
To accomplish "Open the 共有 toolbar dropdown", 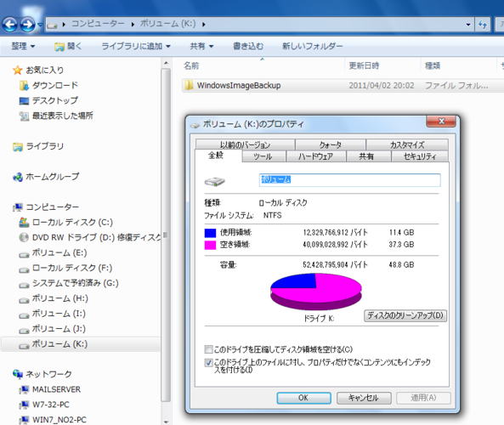I will [x=201, y=46].
